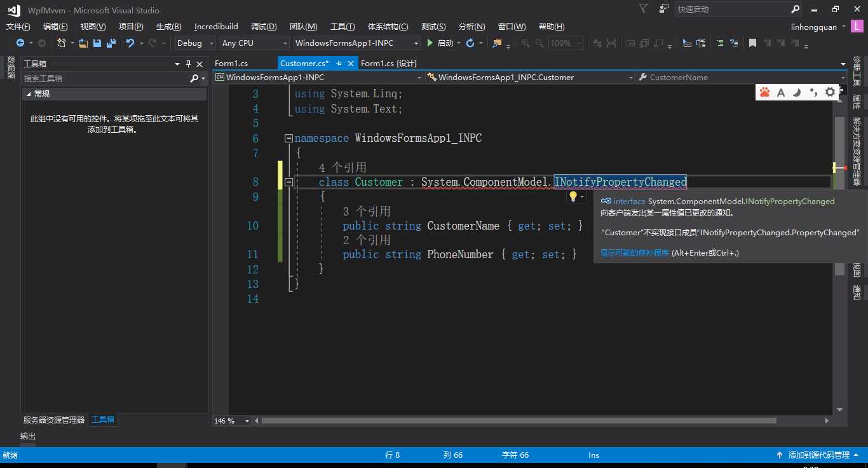The image size is (868, 468).
Task: Click the send feedback icon
Action: coord(664,9)
